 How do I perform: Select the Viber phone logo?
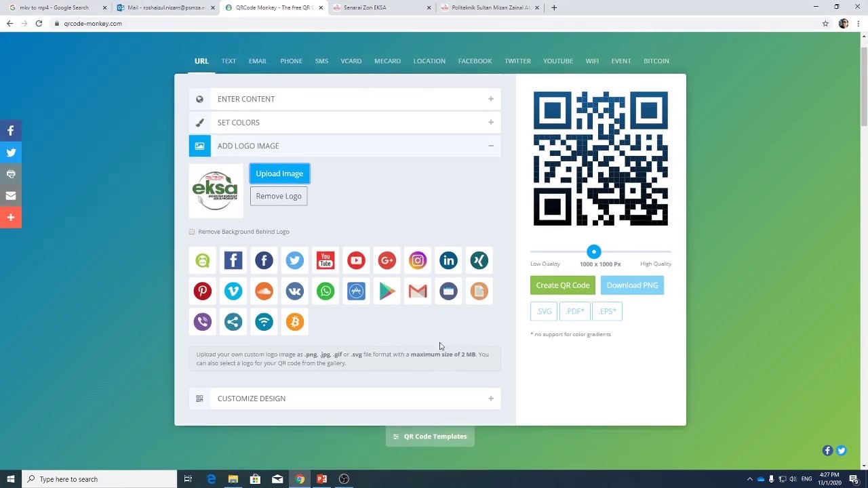[202, 322]
